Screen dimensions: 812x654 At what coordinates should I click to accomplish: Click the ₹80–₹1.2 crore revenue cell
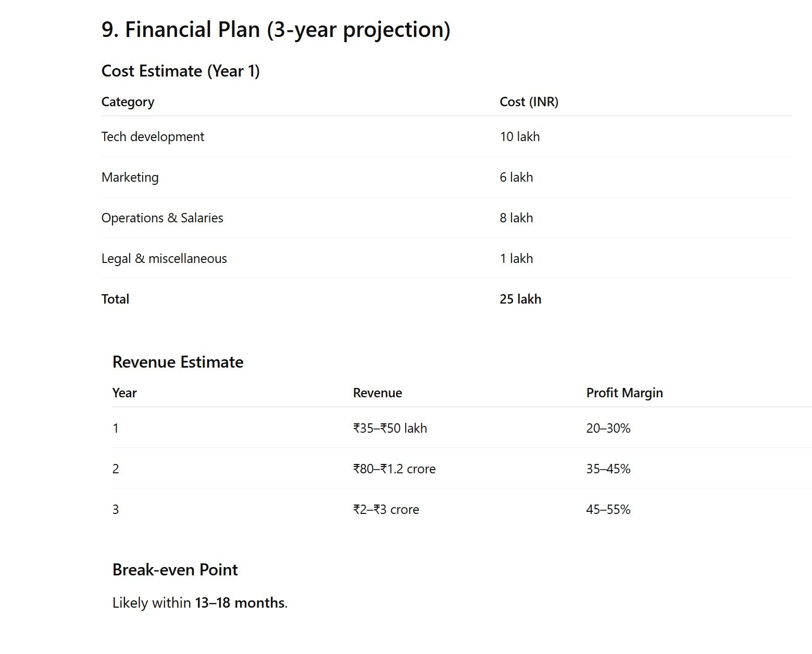[x=394, y=469]
